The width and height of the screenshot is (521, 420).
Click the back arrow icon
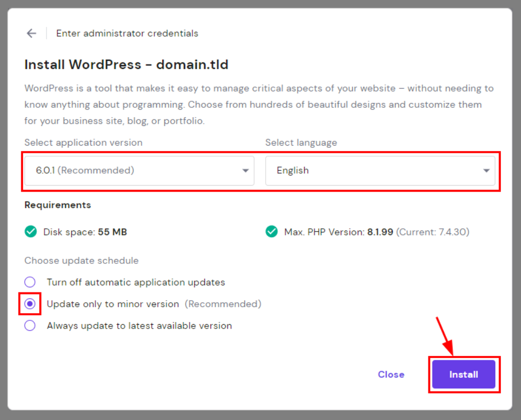tap(31, 33)
